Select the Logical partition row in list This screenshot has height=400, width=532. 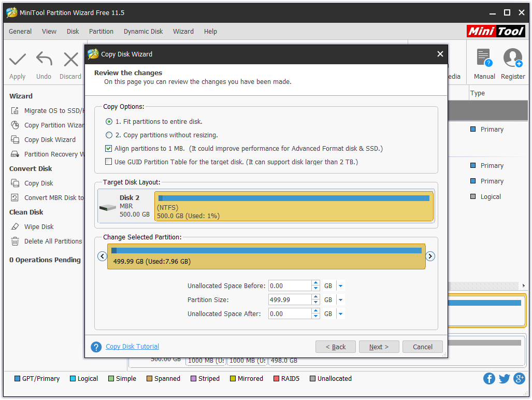487,196
